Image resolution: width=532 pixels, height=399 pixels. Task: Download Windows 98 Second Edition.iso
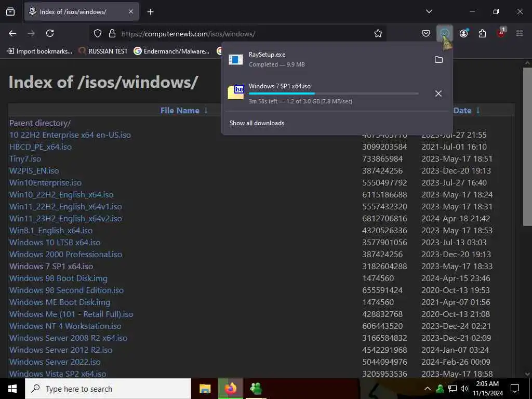pyautogui.click(x=66, y=290)
